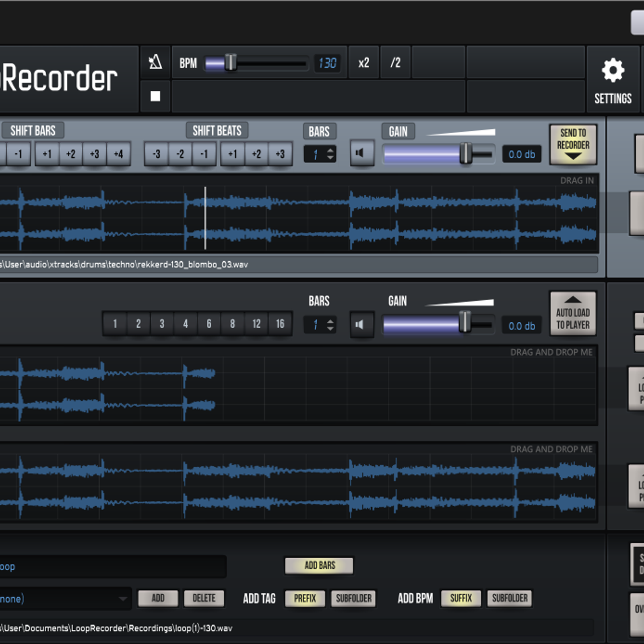The height and width of the screenshot is (644, 644).
Task: Add a BPM suffix with the Suffix button
Action: pos(461,598)
